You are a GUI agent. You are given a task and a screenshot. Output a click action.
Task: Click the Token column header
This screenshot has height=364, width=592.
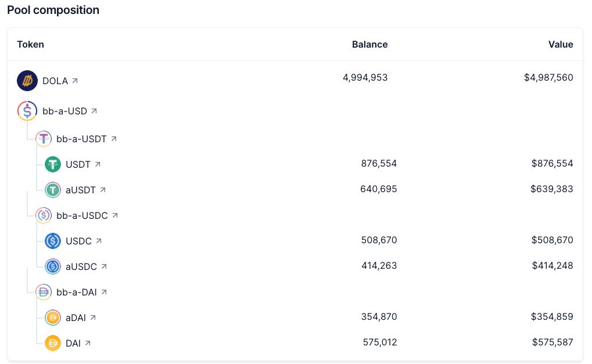(30, 44)
